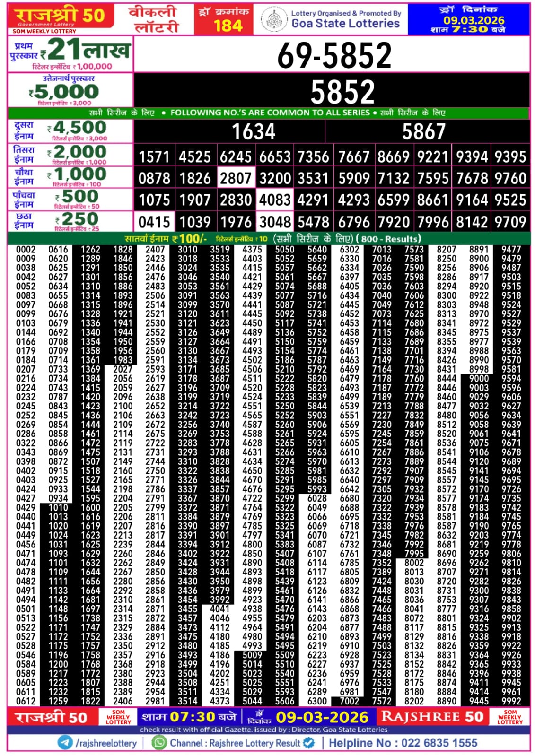Open the Rajshree Lottery Result channel link
The image size is (535, 756).
pyautogui.click(x=235, y=743)
